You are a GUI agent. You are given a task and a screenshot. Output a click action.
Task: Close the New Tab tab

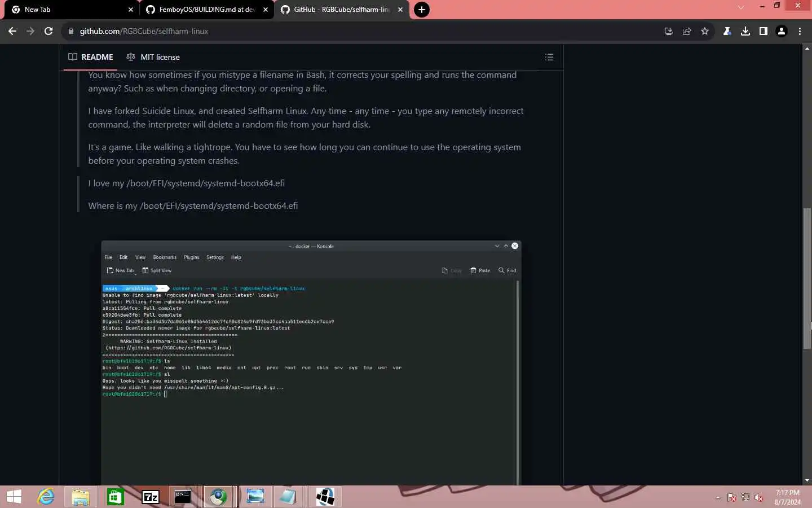131,10
